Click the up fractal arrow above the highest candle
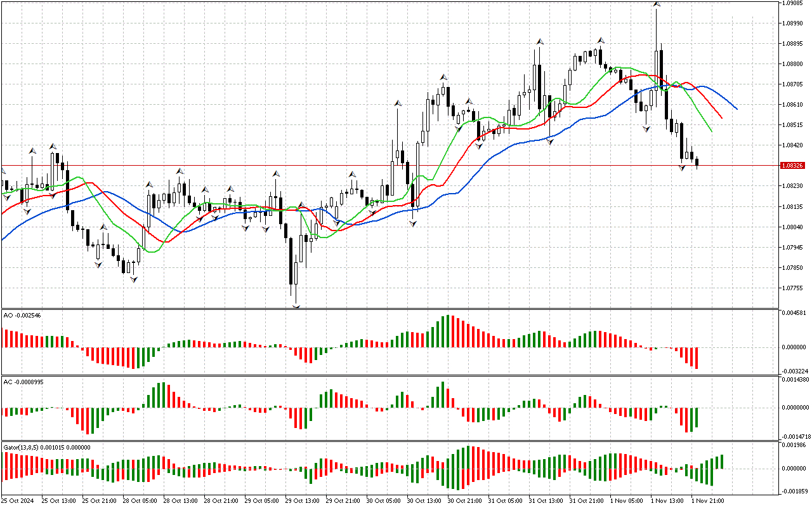812x508 pixels. click(656, 4)
